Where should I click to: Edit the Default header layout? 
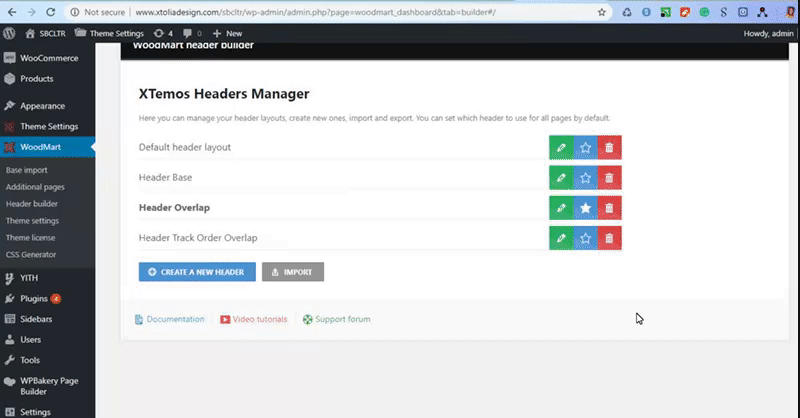click(x=561, y=148)
